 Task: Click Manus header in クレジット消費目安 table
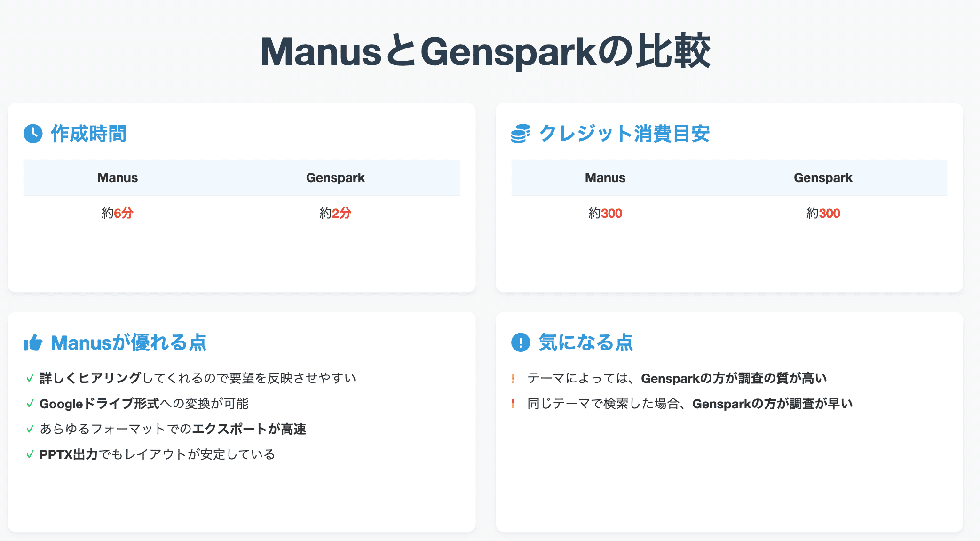(605, 178)
